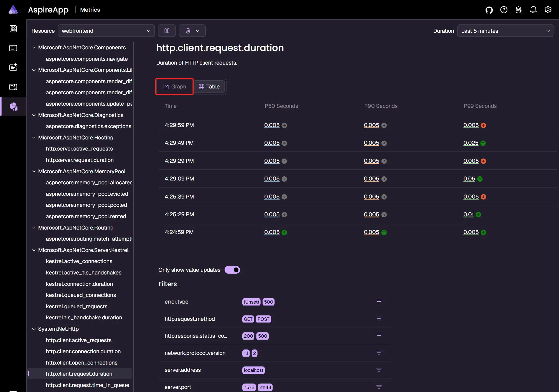
Task: Open the help question mark icon
Action: click(x=504, y=10)
